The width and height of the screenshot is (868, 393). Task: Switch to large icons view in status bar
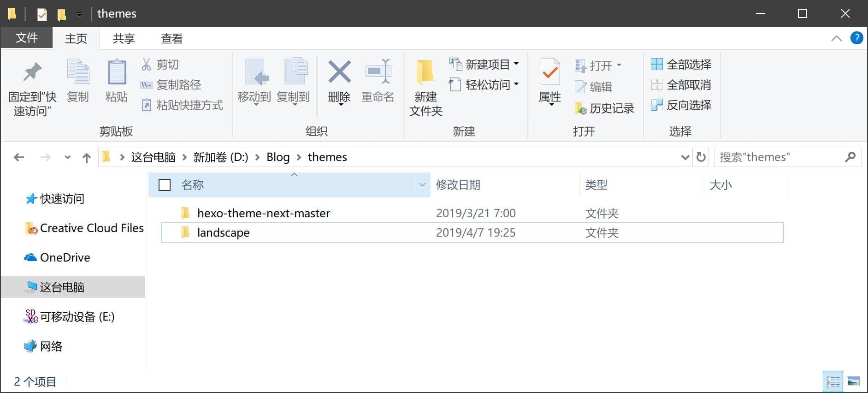point(853,382)
